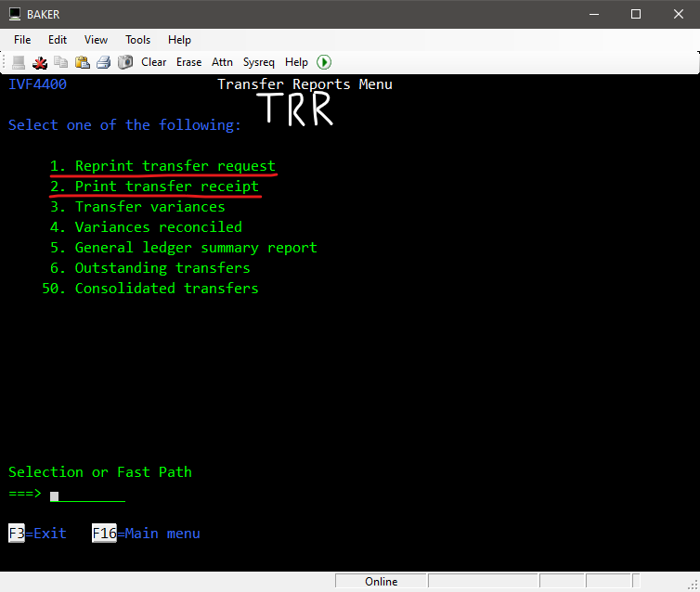Click the BAKER window title bar icon
Screen dimensions: 700x592
pos(14,14)
